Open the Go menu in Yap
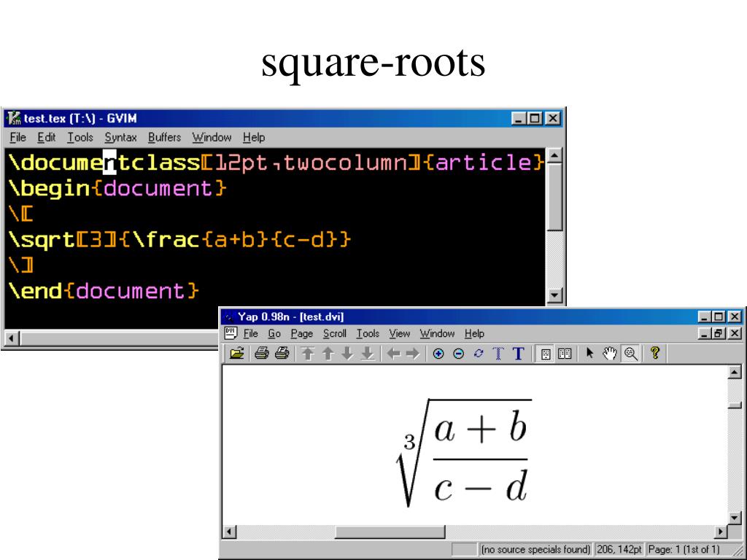The height and width of the screenshot is (560, 747). [x=274, y=333]
